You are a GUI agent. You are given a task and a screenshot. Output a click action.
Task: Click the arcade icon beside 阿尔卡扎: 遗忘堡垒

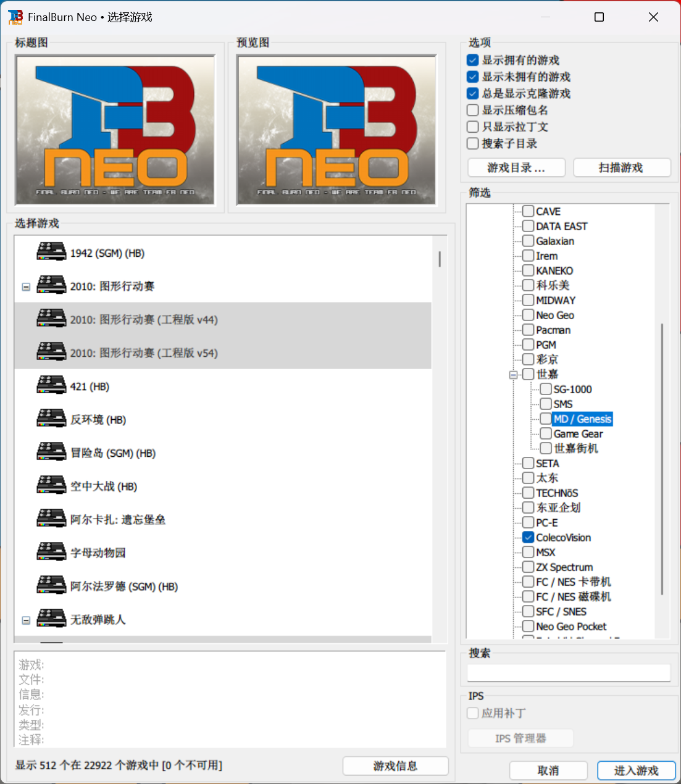coord(51,519)
